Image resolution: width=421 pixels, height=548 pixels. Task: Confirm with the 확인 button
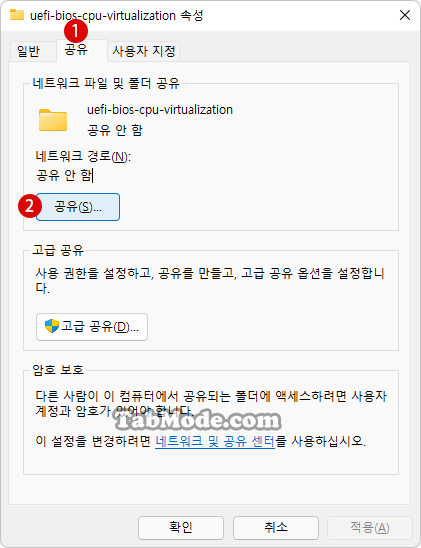click(181, 527)
